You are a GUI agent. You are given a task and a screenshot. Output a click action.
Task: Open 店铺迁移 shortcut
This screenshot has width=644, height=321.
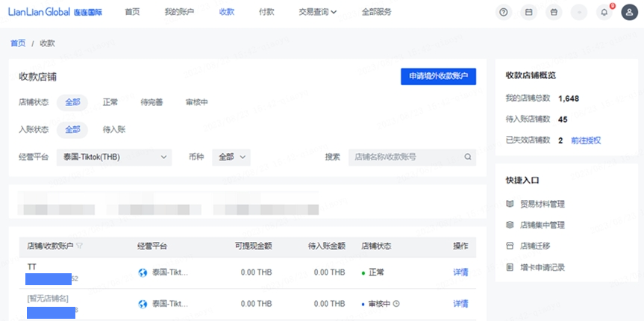click(535, 246)
